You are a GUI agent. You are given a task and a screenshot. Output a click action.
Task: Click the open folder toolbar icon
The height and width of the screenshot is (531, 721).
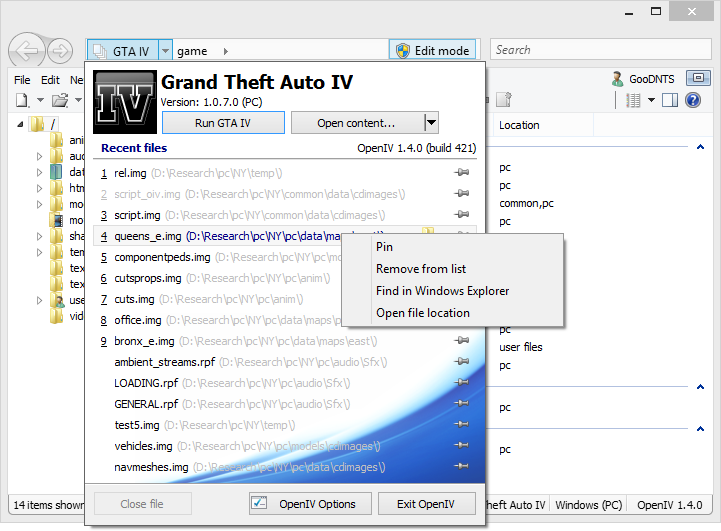[x=60, y=100]
